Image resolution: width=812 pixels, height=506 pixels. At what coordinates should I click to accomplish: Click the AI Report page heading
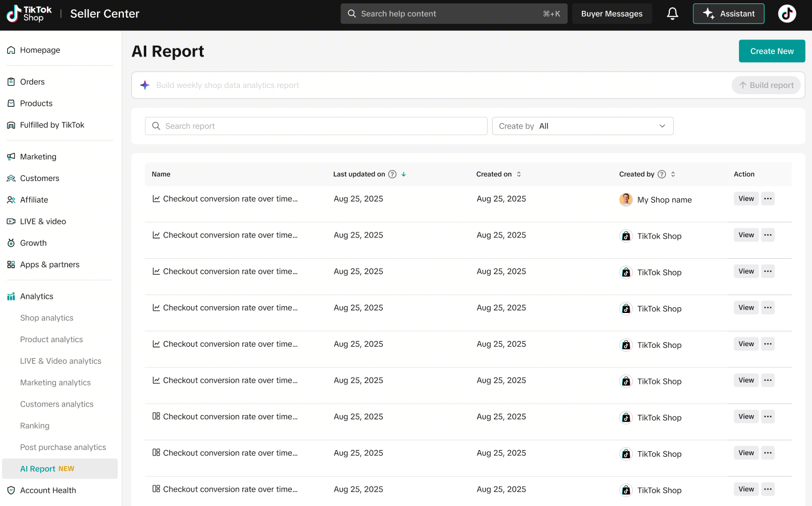[168, 51]
